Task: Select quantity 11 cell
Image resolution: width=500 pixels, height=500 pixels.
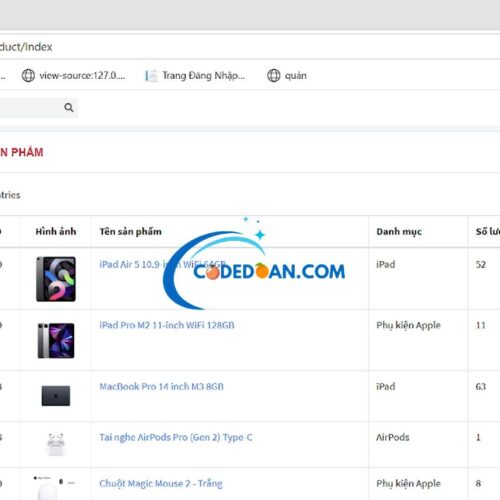Action: pyautogui.click(x=481, y=325)
